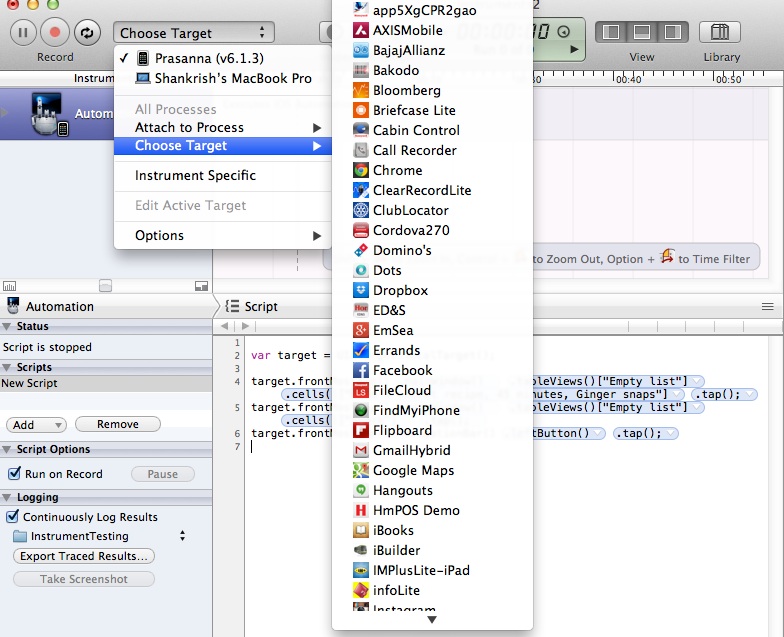Choose iBuilder app
This screenshot has height=637, width=784.
[x=432, y=550]
